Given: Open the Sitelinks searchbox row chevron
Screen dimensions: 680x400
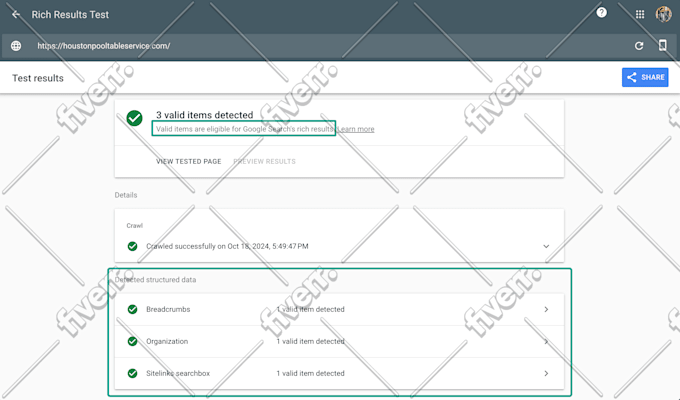Looking at the screenshot, I should click(x=546, y=374).
